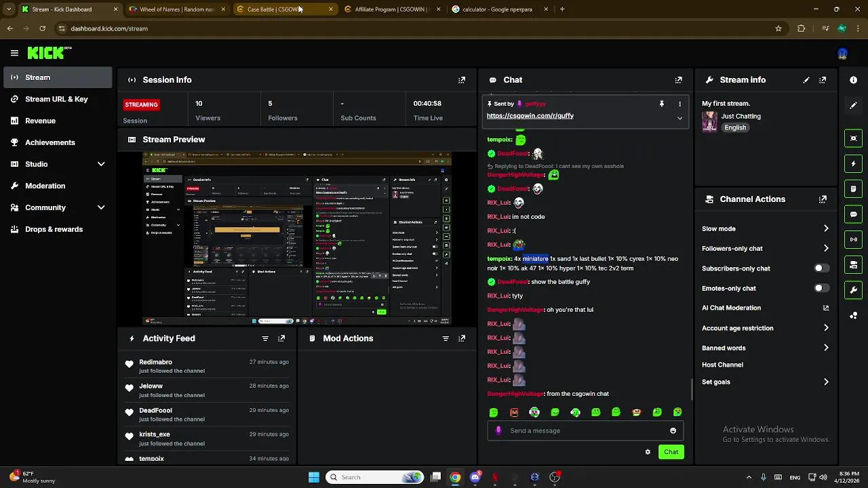Open Drops & rewards page

pos(58,229)
